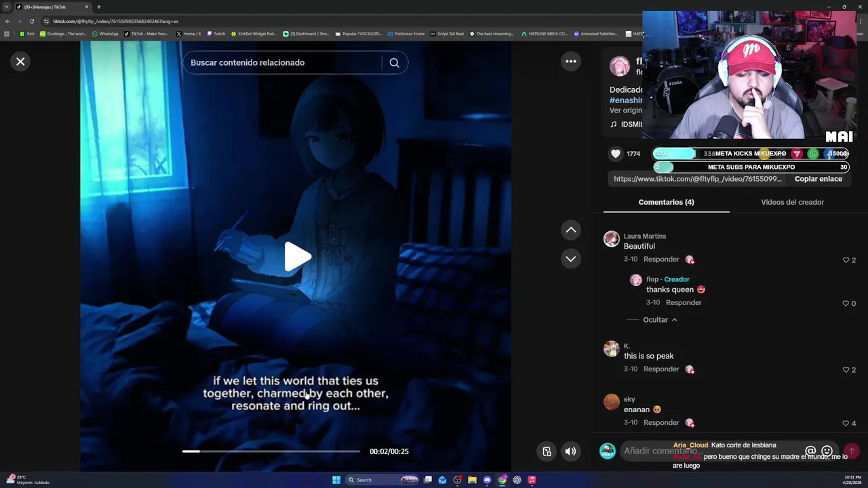Open ChatGPT app from taskbar
Viewport: 868px width, 488px height.
517,480
